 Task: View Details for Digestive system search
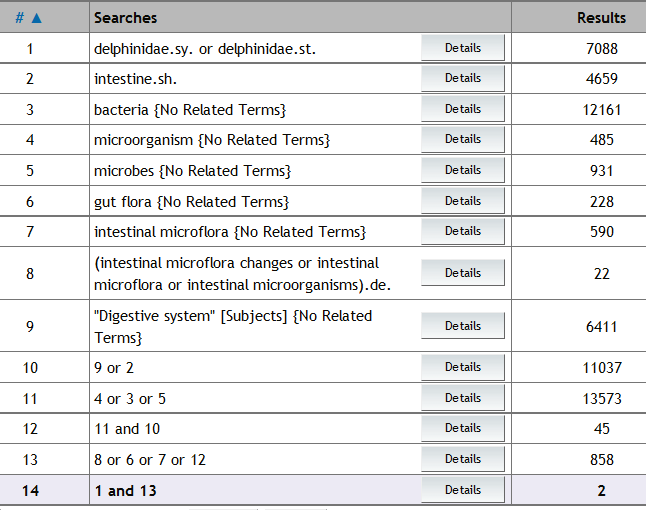(x=463, y=326)
